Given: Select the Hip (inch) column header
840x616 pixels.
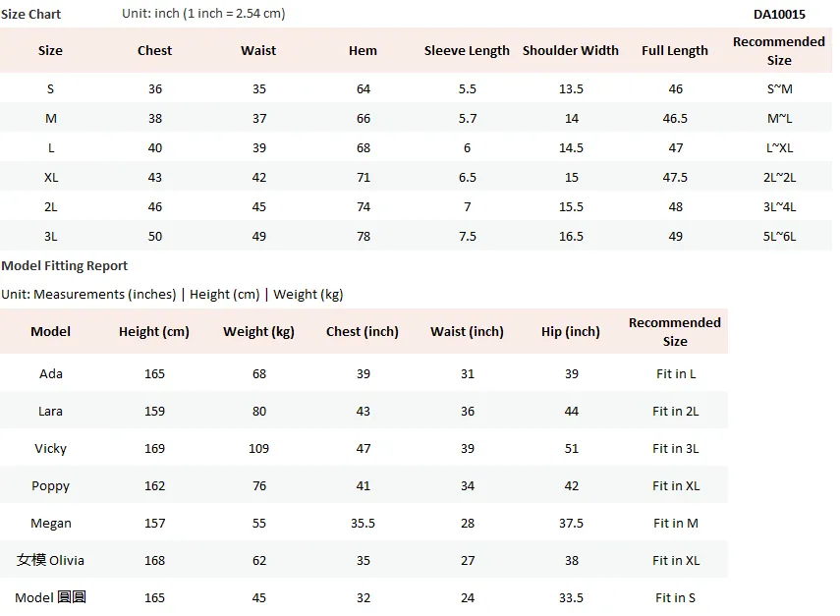Looking at the screenshot, I should point(571,331).
